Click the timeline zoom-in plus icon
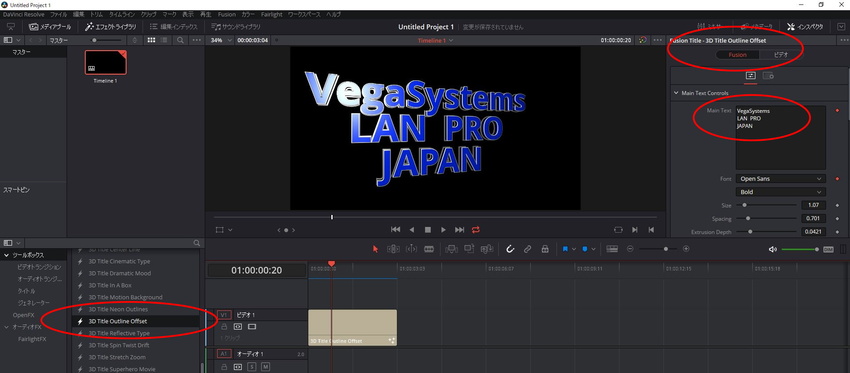This screenshot has height=373, width=850. (686, 249)
